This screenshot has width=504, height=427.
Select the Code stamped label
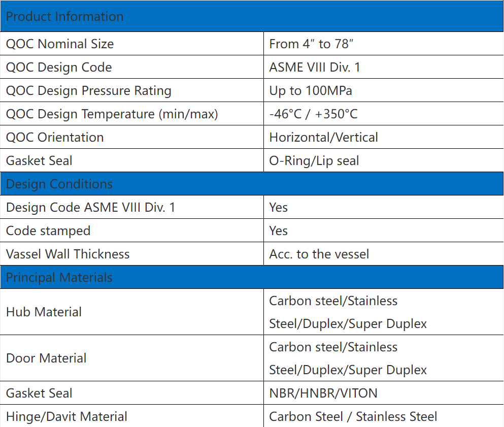coord(48,231)
